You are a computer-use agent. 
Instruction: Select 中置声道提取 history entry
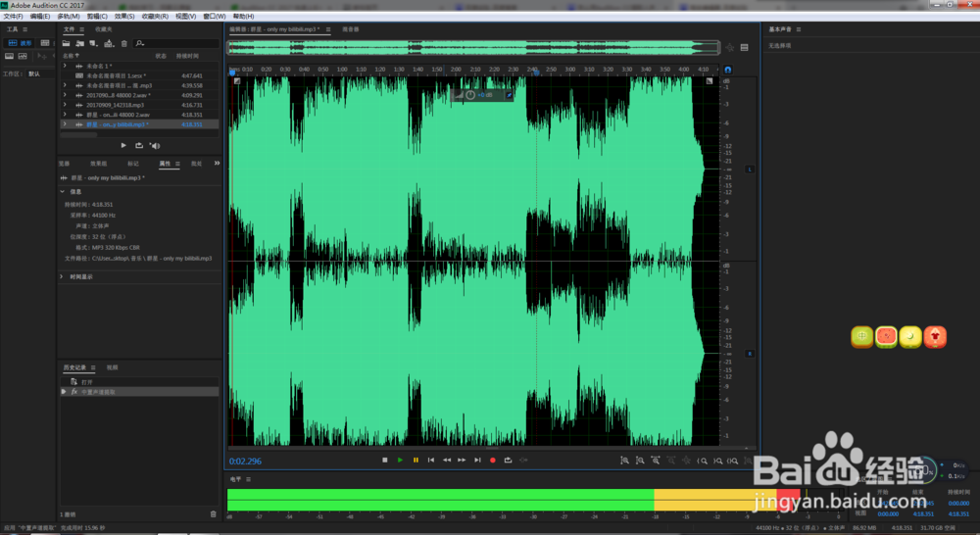(139, 392)
